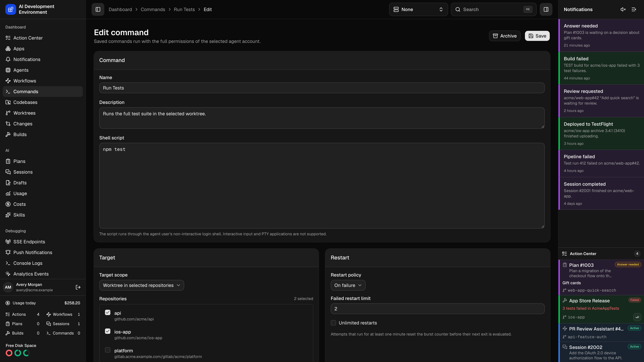
Task: Uncheck the api repository checkbox
Action: 108,313
